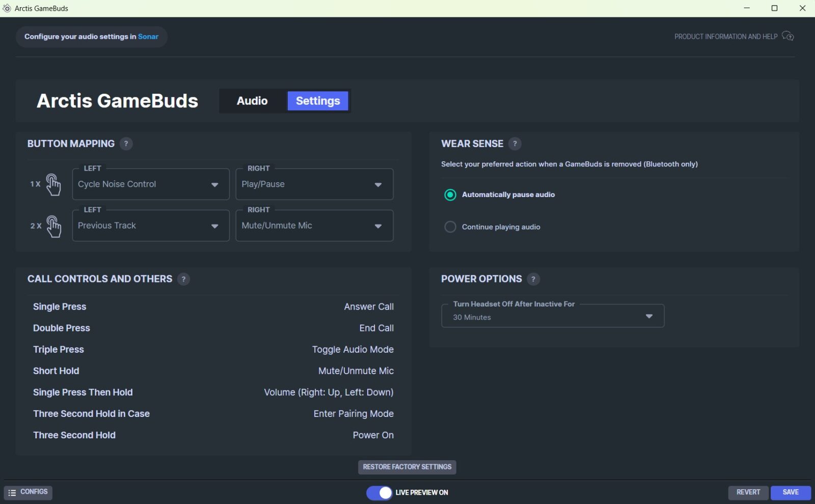Viewport: 815px width, 504px height.
Task: Click the Power Options help icon
Action: click(x=533, y=279)
